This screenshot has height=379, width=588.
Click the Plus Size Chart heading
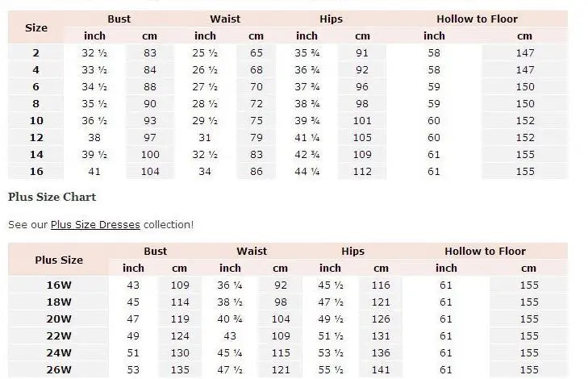pyautogui.click(x=52, y=197)
